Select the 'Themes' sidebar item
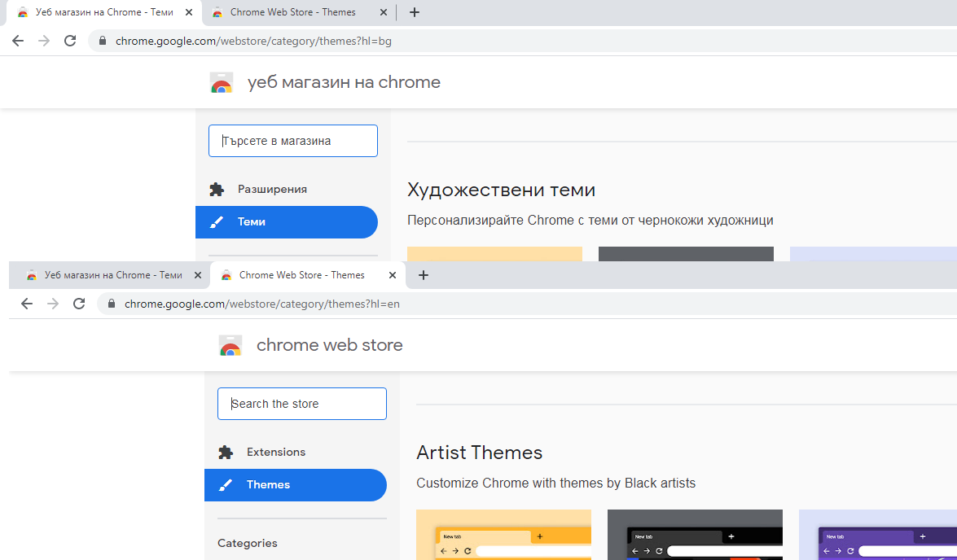 point(296,485)
